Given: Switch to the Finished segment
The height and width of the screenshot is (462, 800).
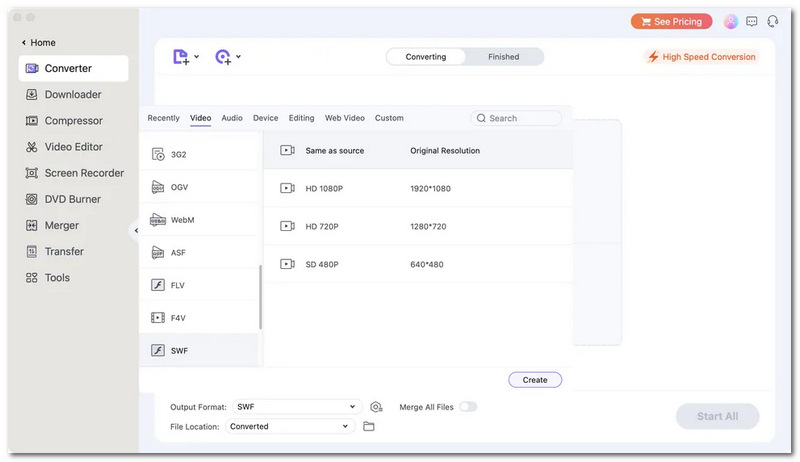Looking at the screenshot, I should coord(504,57).
